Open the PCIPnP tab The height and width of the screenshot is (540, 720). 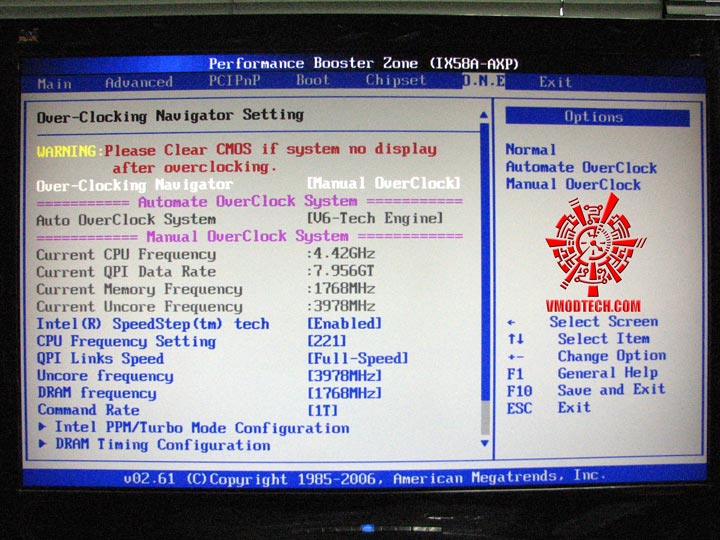234,81
